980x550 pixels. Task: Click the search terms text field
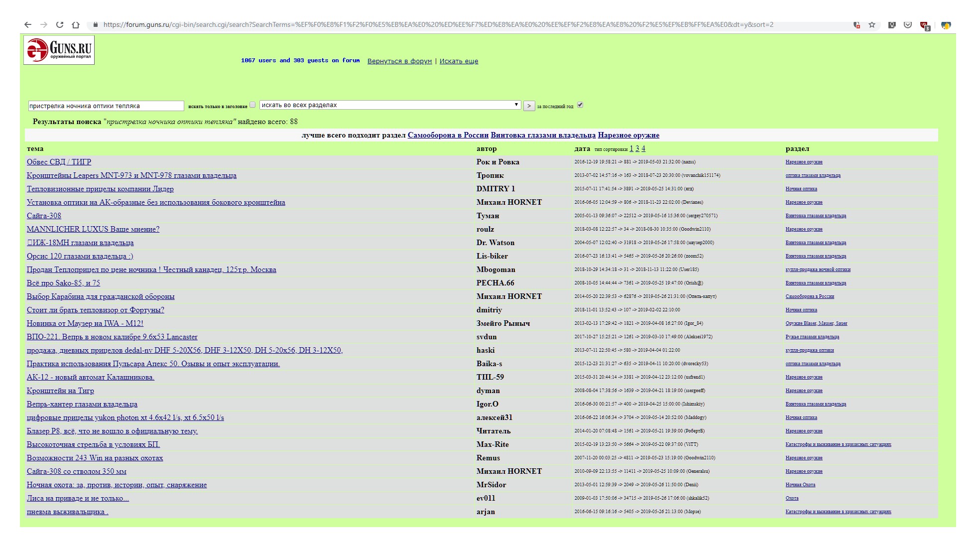[x=106, y=106]
